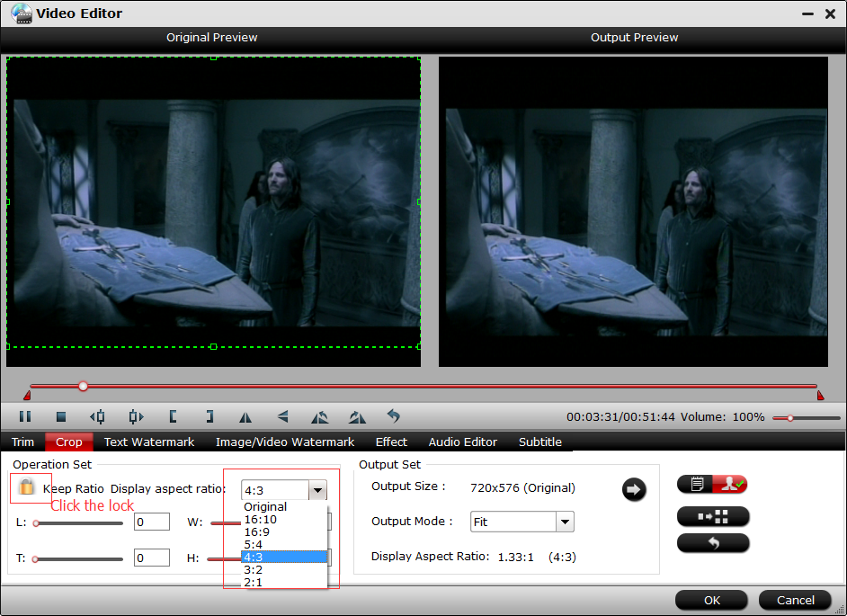Click the Volume slider
The image size is (847, 616).
[x=806, y=417]
